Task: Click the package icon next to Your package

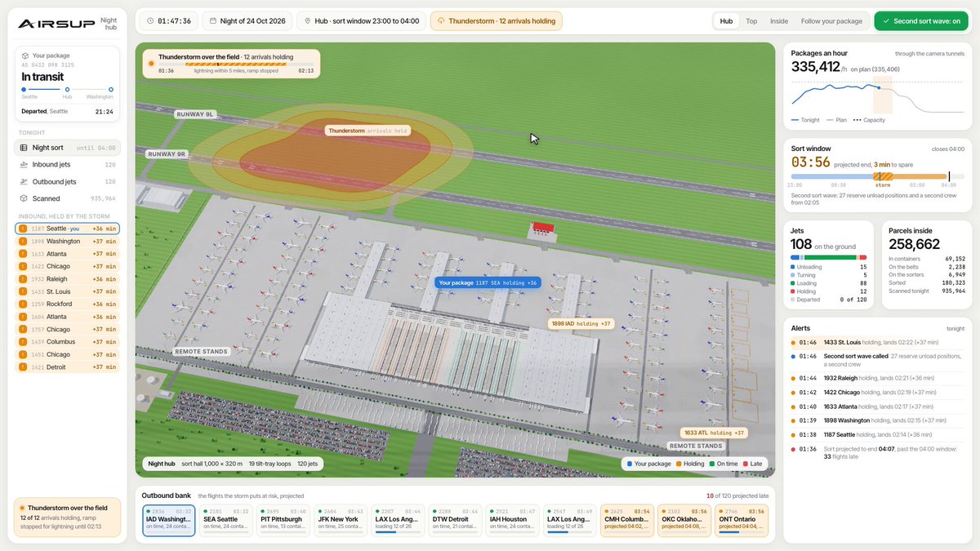Action: point(25,56)
